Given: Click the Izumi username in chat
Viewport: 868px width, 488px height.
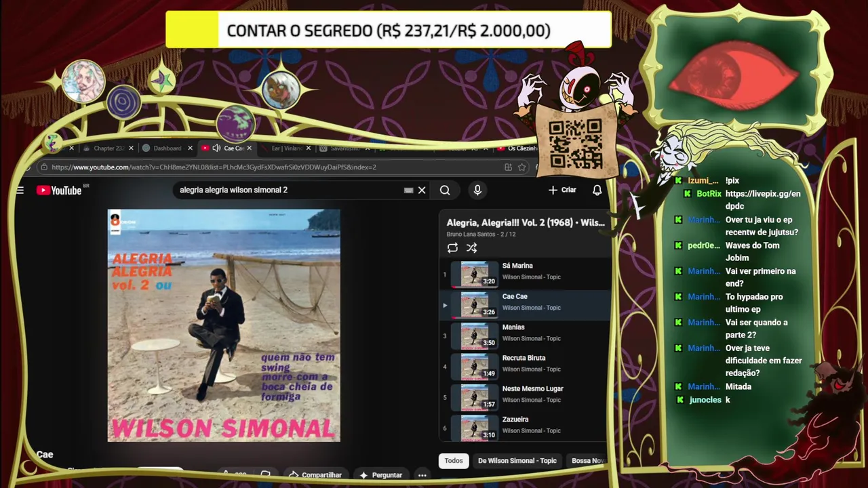Looking at the screenshot, I should pyautogui.click(x=703, y=181).
